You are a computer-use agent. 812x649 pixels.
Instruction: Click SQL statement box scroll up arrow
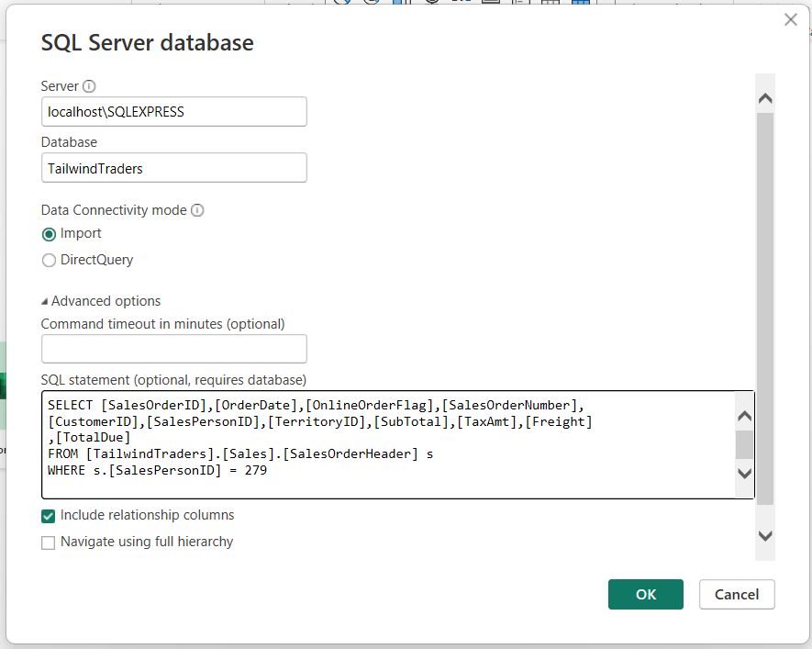pos(744,416)
